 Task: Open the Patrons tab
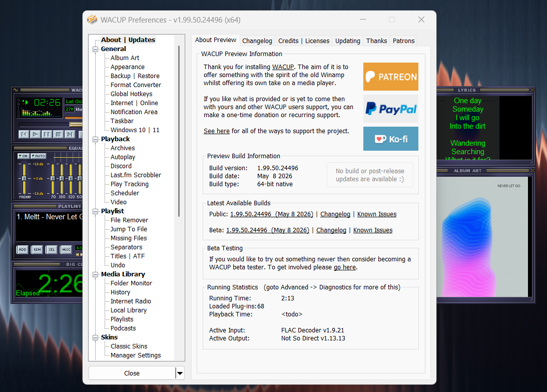pyautogui.click(x=404, y=41)
